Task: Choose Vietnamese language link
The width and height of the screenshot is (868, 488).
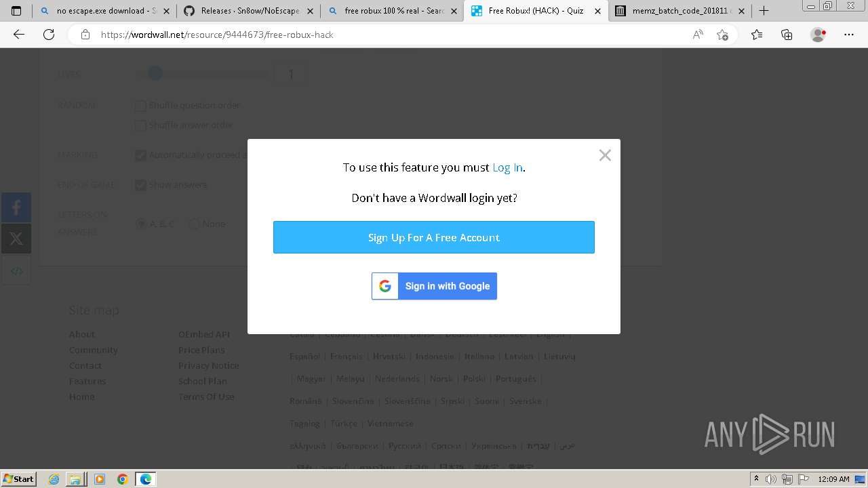Action: [390, 423]
